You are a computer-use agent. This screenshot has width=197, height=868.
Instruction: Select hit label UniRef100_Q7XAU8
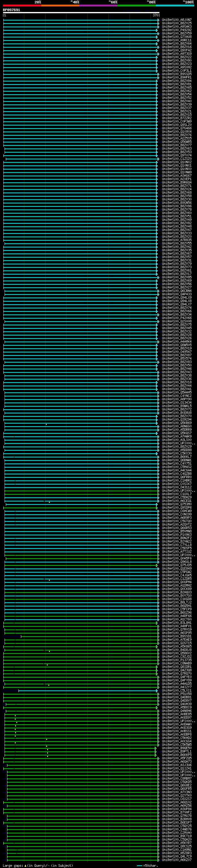(176, 37)
